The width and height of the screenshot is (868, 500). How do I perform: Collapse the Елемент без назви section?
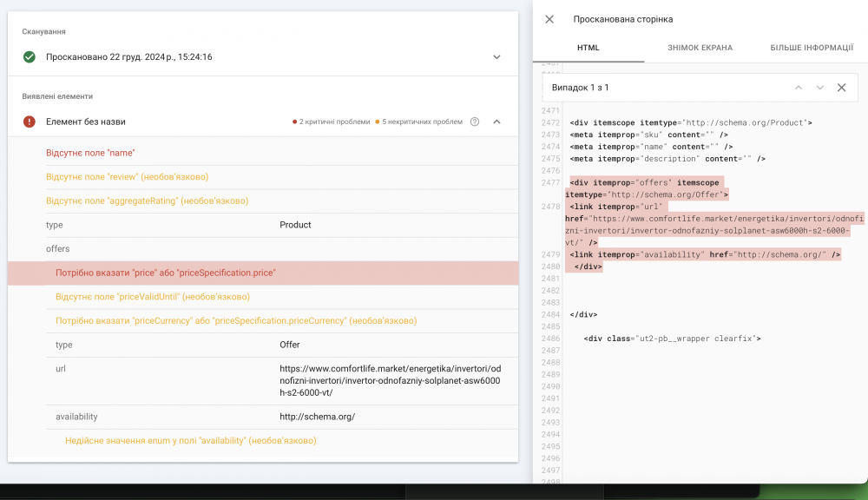pos(496,122)
